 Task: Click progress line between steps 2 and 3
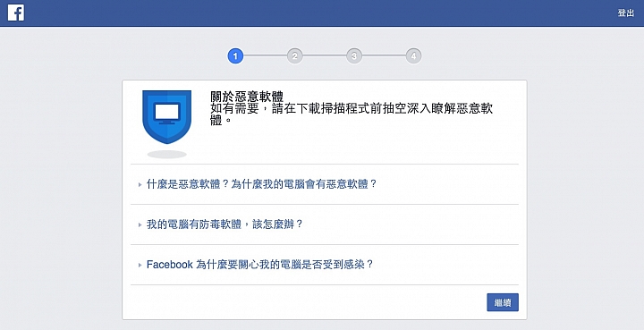[325, 55]
